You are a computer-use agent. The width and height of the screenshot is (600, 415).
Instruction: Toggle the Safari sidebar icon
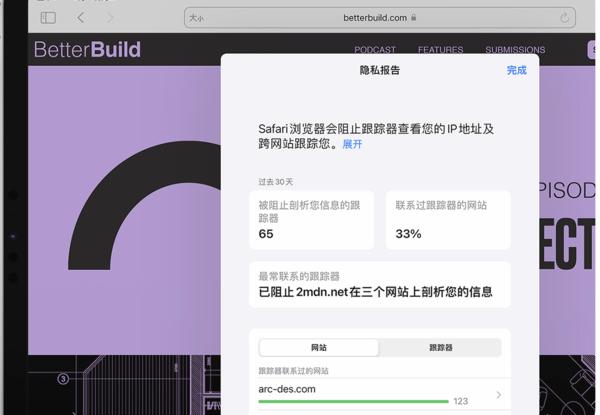(48, 18)
